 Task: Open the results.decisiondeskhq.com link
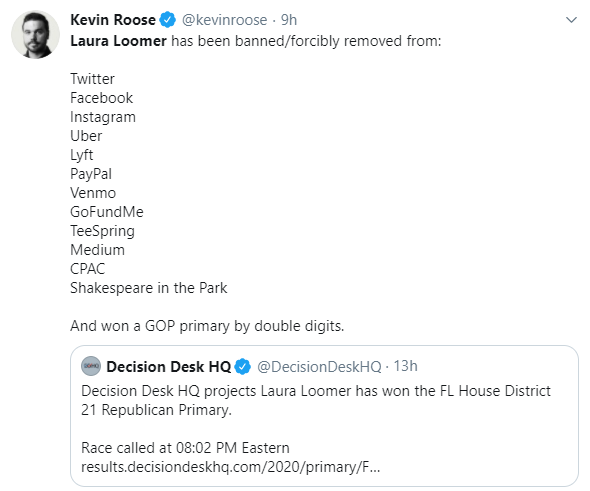point(231,467)
